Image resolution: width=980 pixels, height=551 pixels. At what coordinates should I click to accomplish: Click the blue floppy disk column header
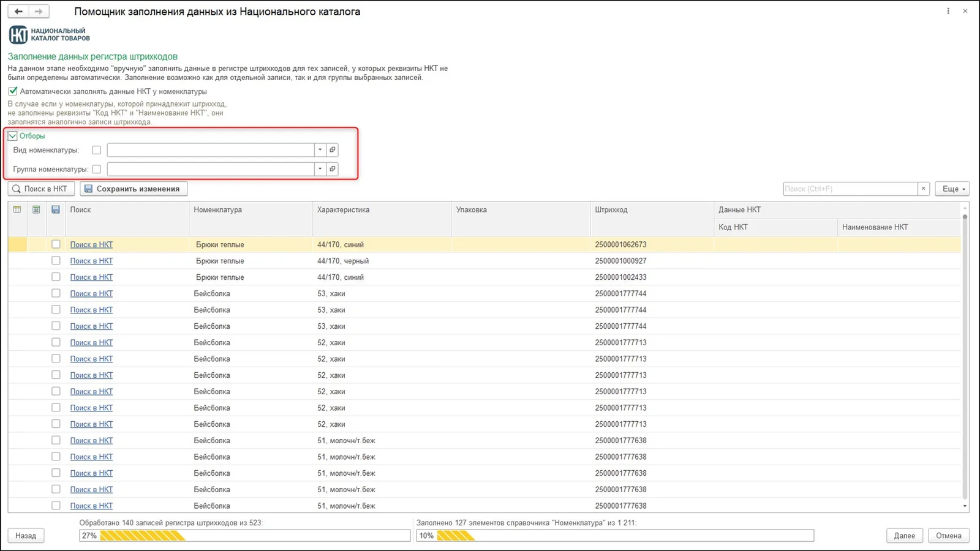click(x=56, y=209)
